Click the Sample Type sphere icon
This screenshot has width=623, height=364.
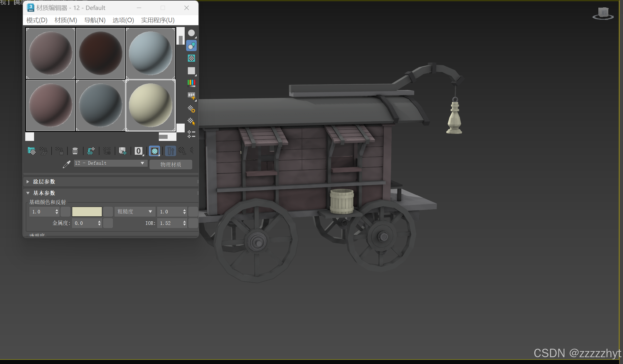click(x=191, y=33)
